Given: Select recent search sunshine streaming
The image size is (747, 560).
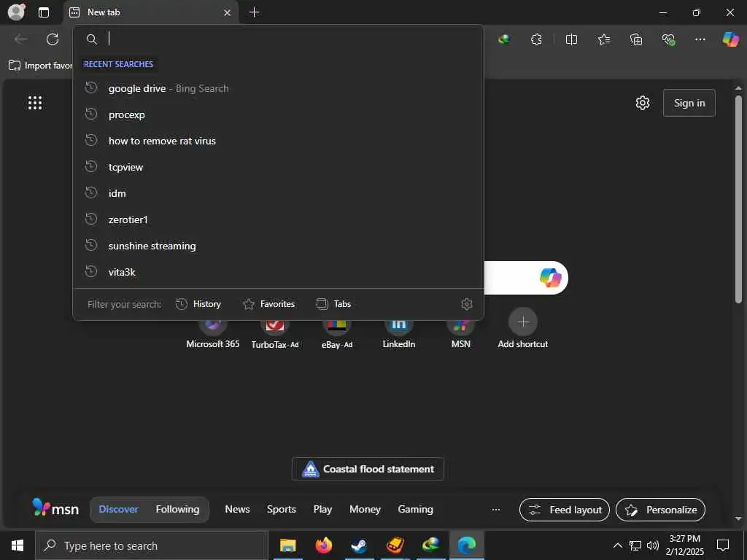Looking at the screenshot, I should coord(278,246).
